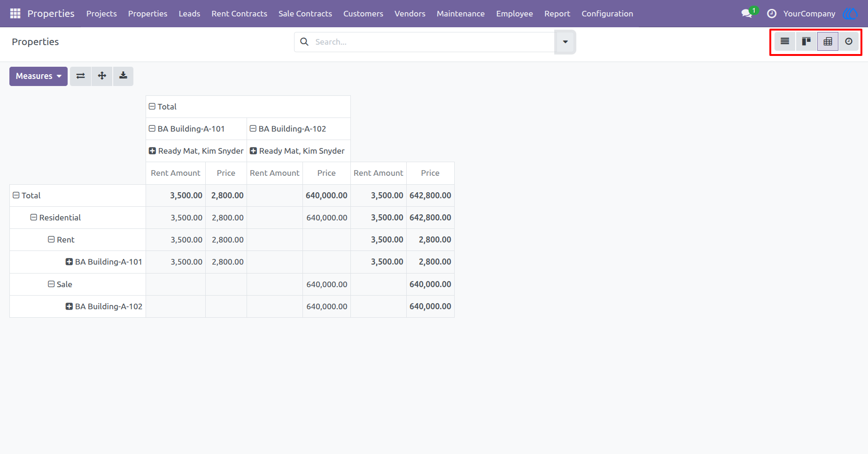Click the search magnifier icon
The image size is (868, 454).
pos(304,42)
